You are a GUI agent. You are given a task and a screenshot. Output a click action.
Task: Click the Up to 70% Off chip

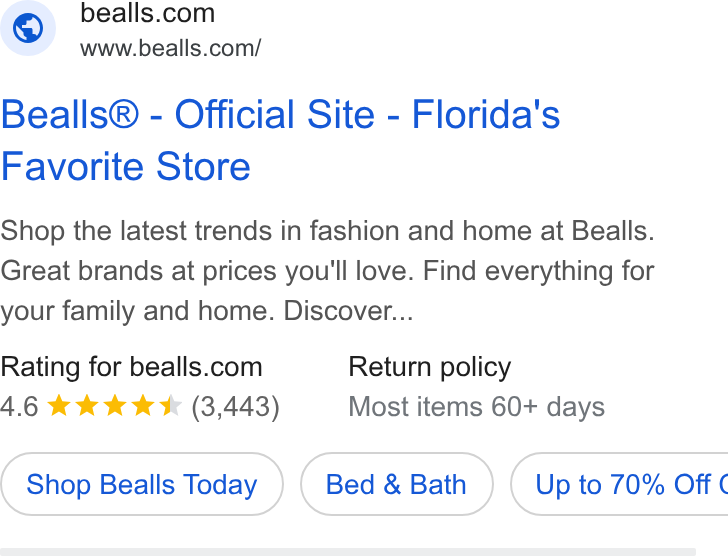(x=619, y=485)
